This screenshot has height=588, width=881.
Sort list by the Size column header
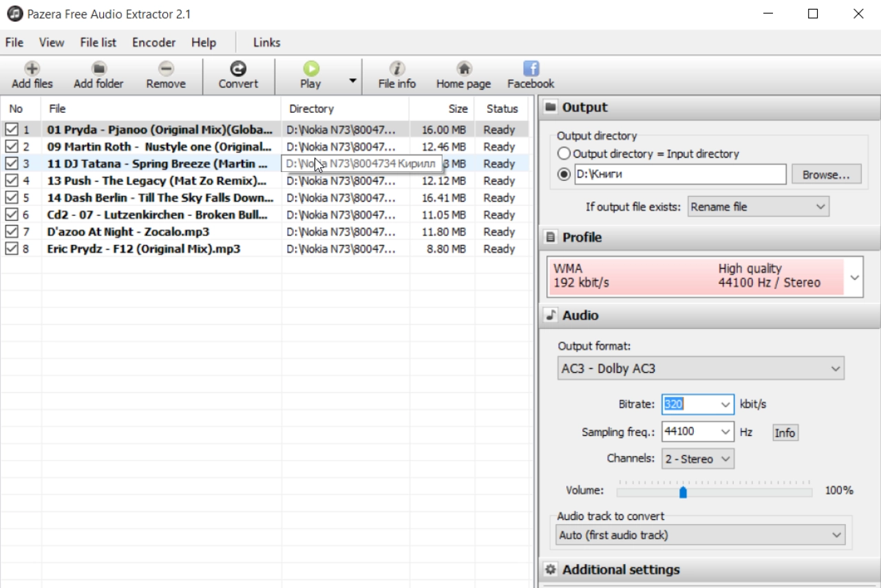(x=442, y=109)
